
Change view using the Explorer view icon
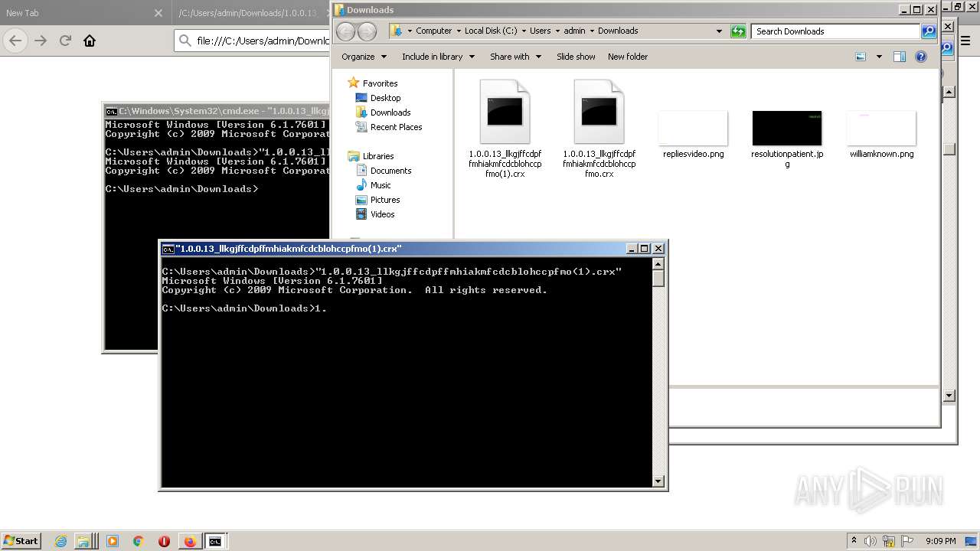coord(861,57)
